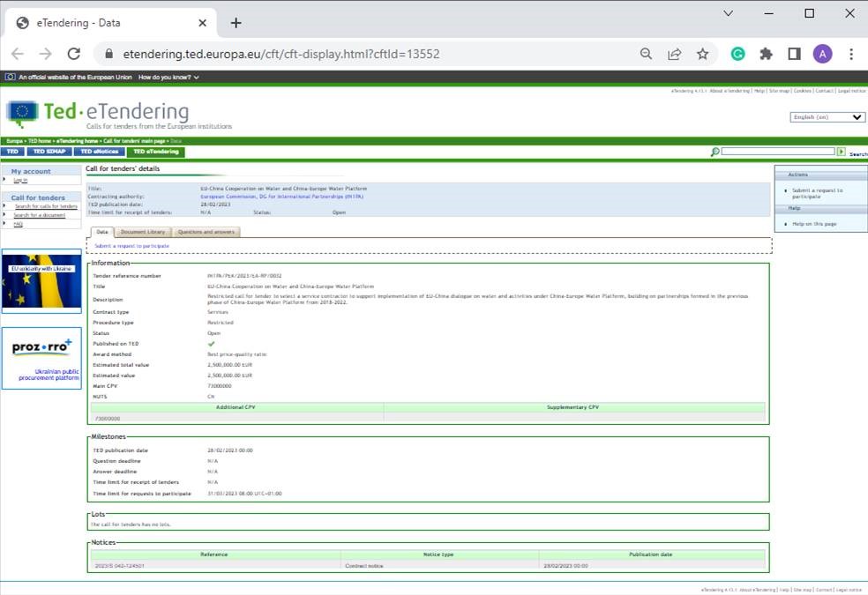The width and height of the screenshot is (868, 595).
Task: Submit search with green arrow button
Action: coord(842,152)
